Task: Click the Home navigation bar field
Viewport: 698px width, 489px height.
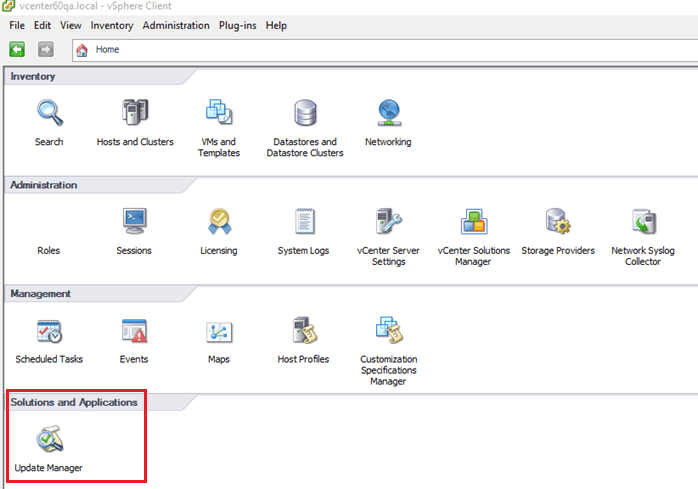Action: click(x=385, y=50)
